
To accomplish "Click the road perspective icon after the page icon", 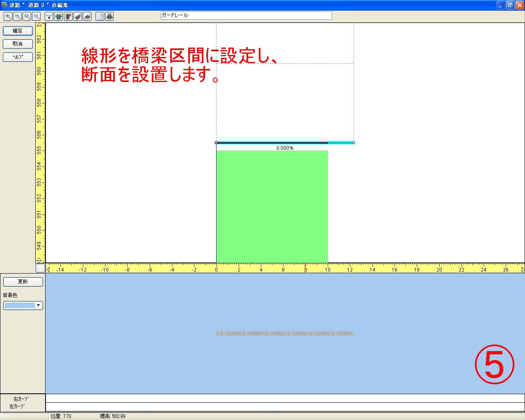I will tap(109, 16).
